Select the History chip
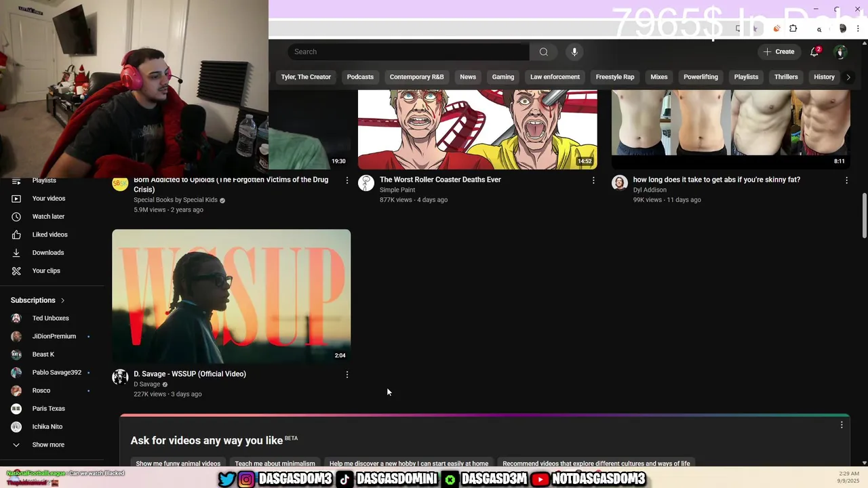 [x=824, y=77]
